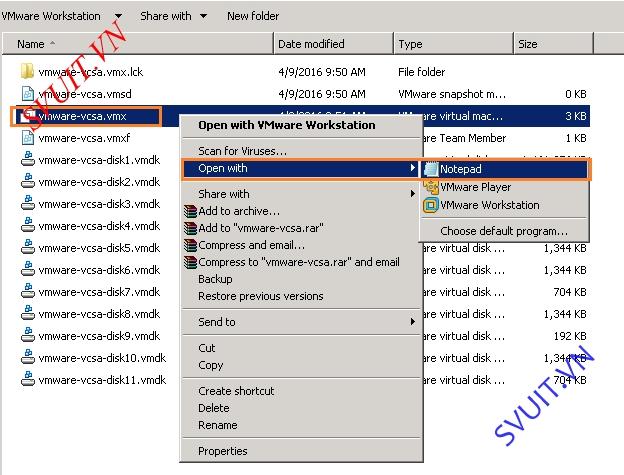Select Delete in the context menu

(x=214, y=408)
